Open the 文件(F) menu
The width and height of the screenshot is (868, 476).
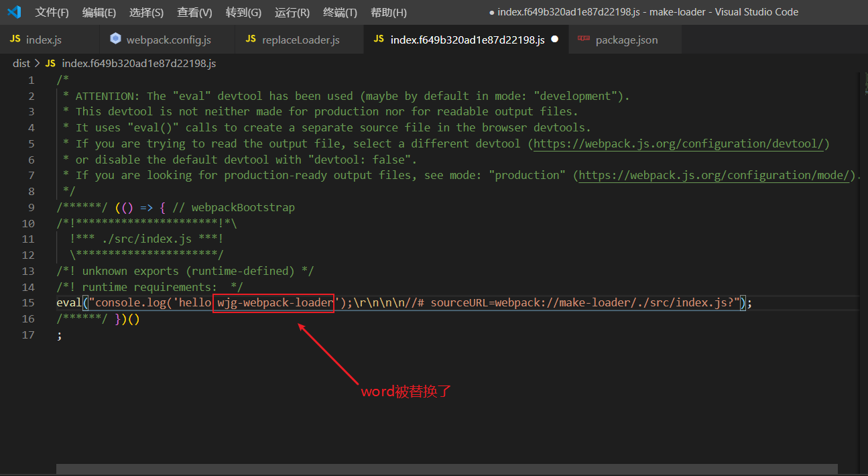[x=52, y=12]
